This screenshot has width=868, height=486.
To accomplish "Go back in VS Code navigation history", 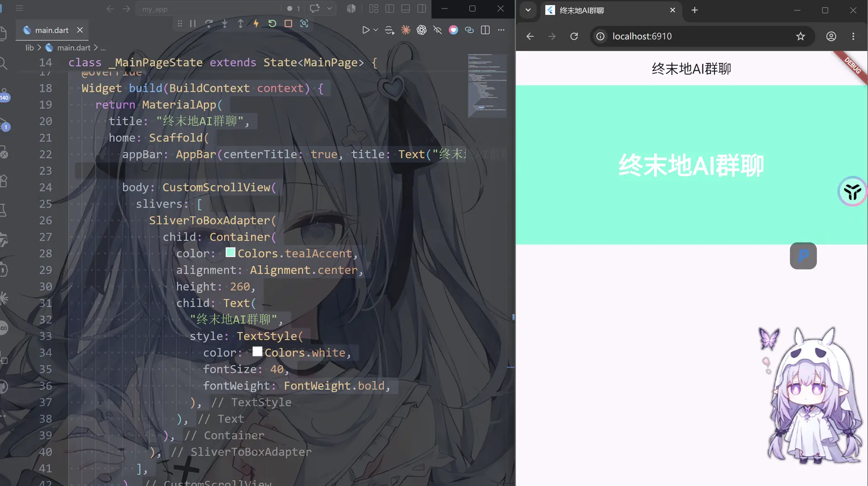I will 110,9.
